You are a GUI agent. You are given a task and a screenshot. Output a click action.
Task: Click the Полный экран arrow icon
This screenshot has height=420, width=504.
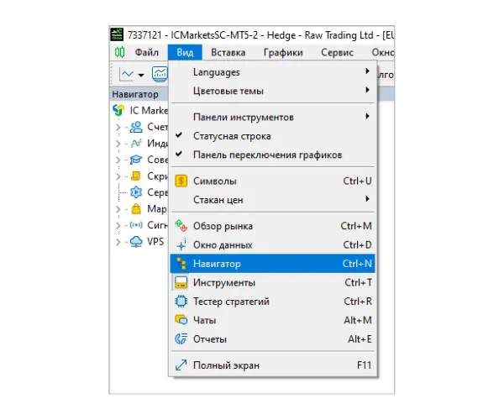(180, 365)
